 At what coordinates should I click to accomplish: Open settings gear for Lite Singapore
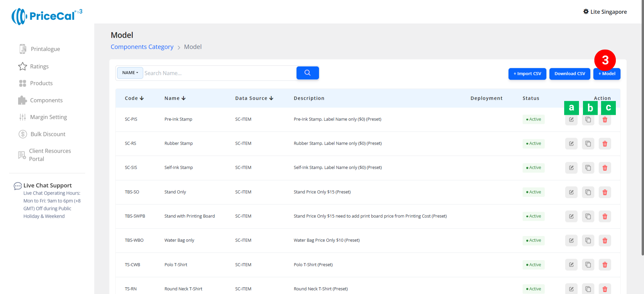point(586,12)
